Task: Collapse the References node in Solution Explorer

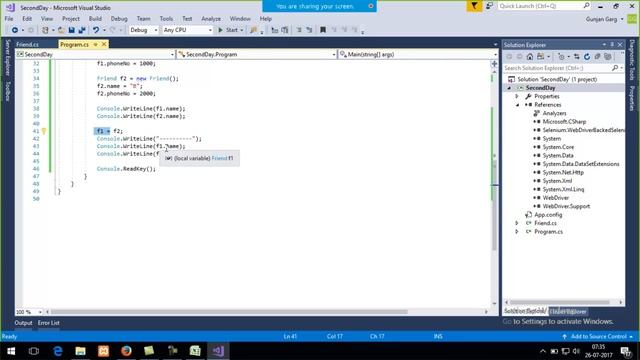Action: 517,105
